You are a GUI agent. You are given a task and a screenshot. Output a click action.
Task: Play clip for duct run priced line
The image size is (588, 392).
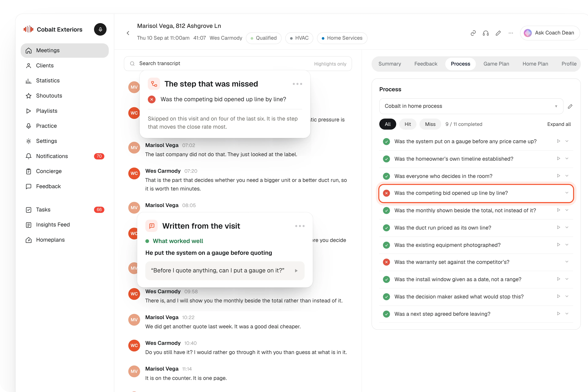(x=558, y=228)
